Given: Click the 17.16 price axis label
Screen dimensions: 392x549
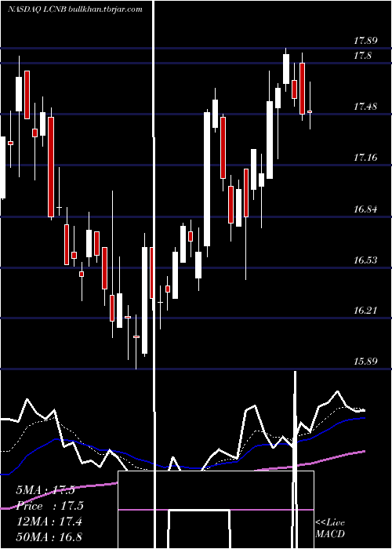Looking at the screenshot, I should [x=365, y=158].
